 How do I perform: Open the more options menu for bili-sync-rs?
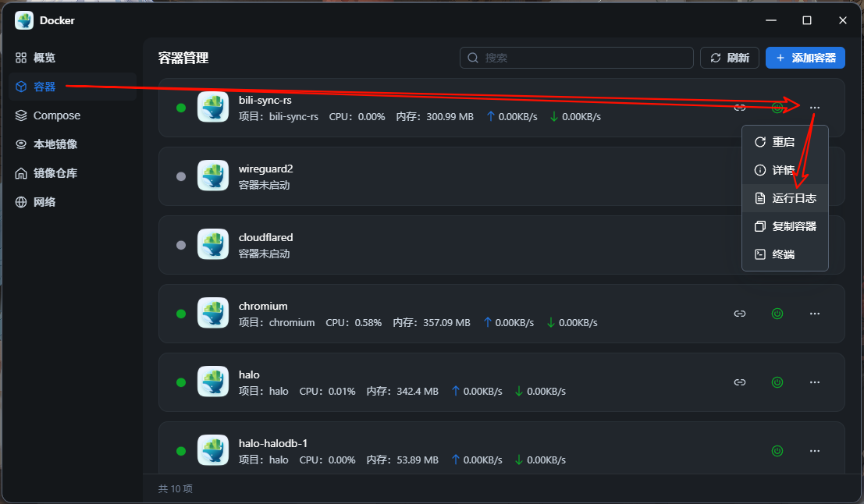coord(814,108)
